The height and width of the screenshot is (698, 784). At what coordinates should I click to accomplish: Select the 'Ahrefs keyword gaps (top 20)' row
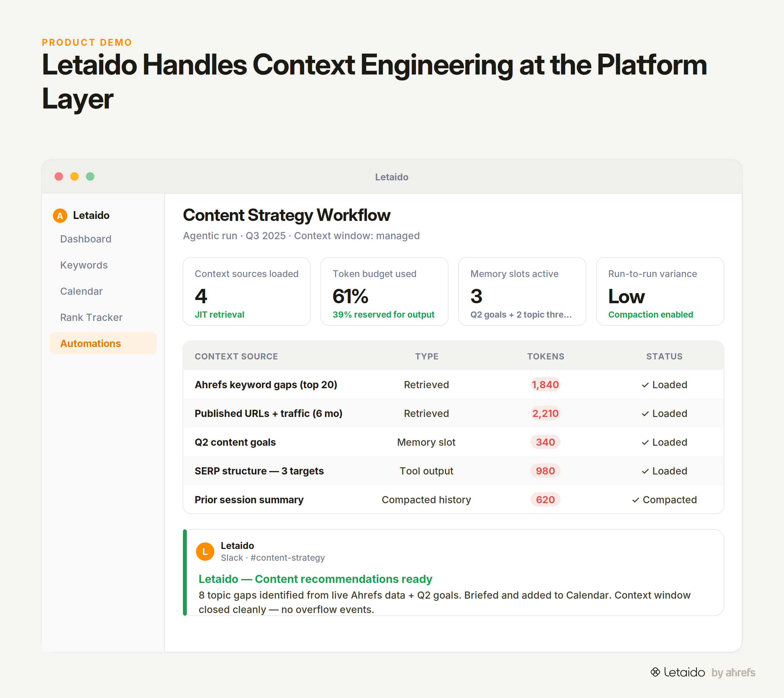[453, 385]
